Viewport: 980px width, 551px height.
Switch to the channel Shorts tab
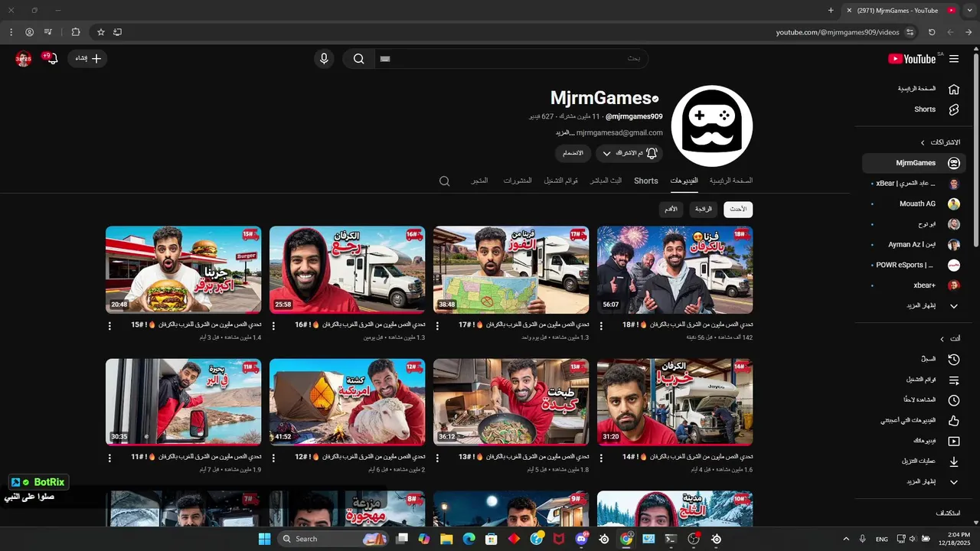coord(646,181)
